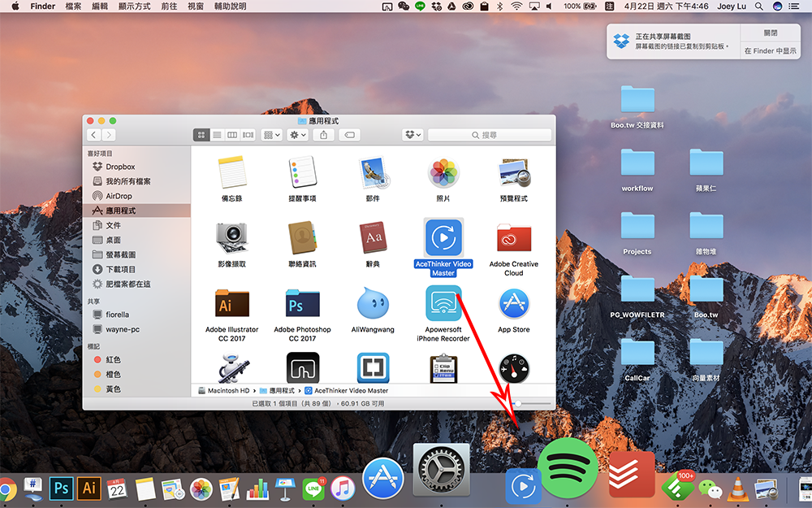Open the Dropbox toolbar dropdown
The image size is (812, 508).
click(412, 135)
